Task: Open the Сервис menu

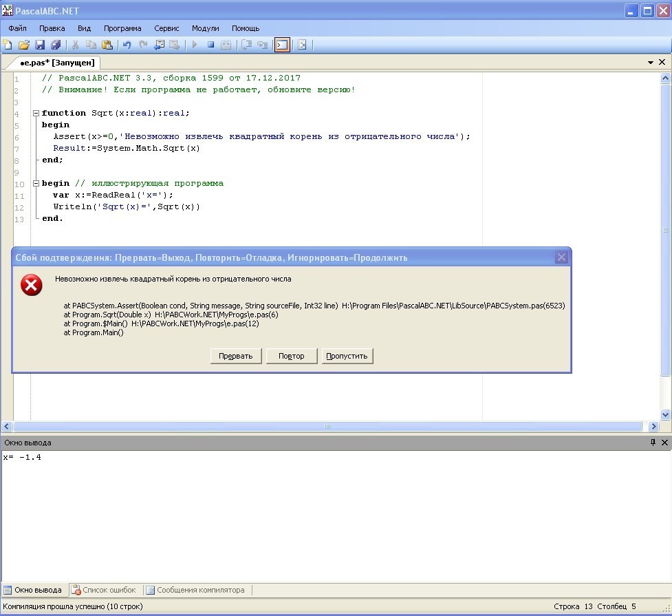Action: pyautogui.click(x=166, y=28)
